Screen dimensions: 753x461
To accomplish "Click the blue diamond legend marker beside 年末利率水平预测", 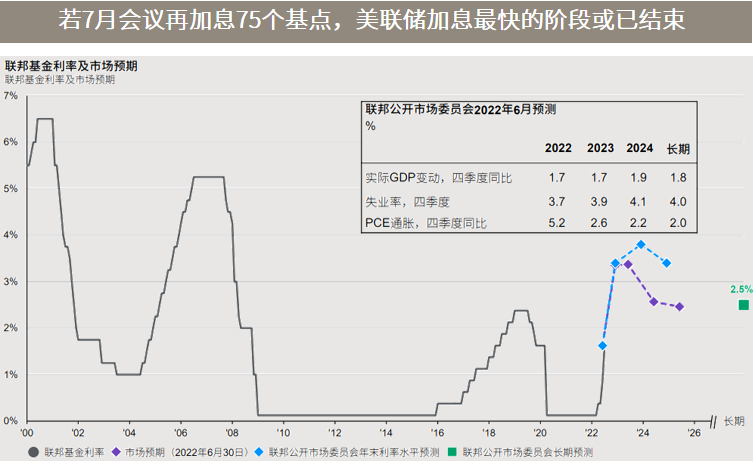I will pos(259,452).
